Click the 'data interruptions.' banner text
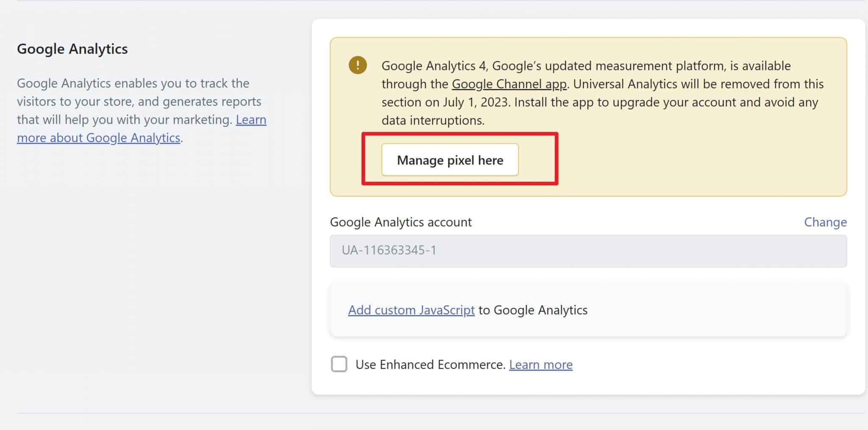This screenshot has height=430, width=868. 433,120
